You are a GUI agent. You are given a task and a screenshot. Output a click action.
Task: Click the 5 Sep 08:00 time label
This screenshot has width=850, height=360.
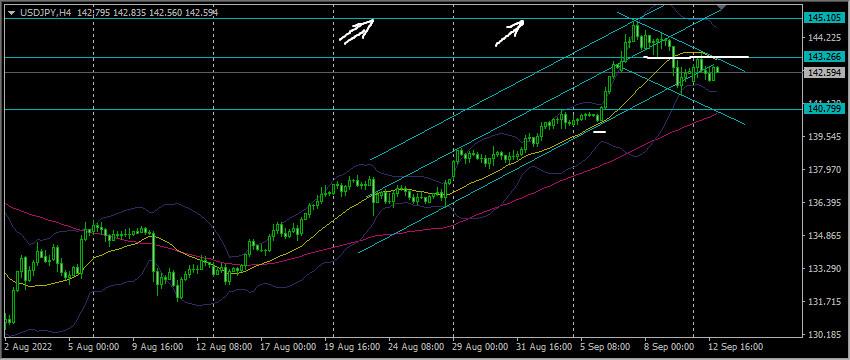(607, 347)
